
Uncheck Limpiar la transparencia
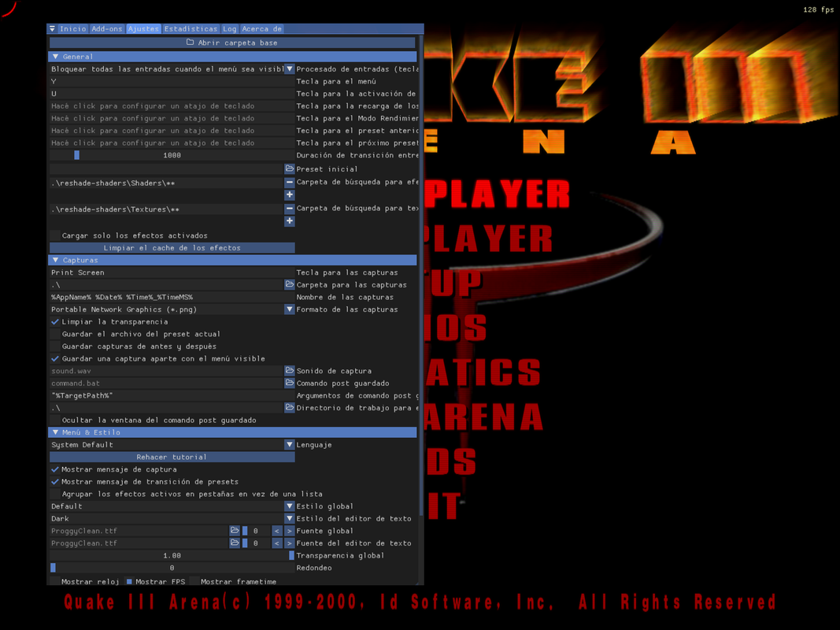[54, 321]
